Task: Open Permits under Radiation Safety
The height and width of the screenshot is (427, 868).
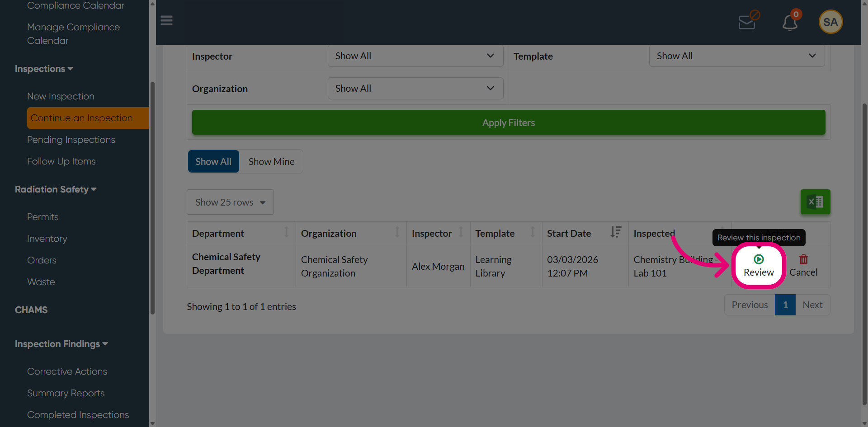Action: (x=42, y=217)
